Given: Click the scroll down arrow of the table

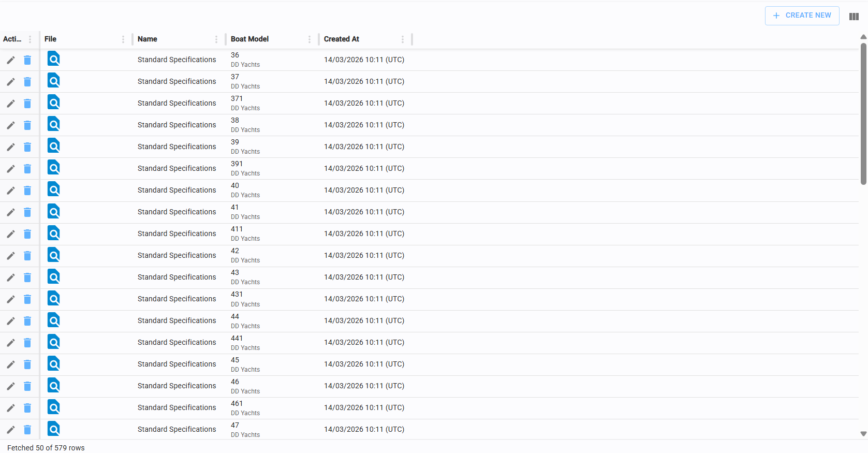Looking at the screenshot, I should pyautogui.click(x=863, y=434).
